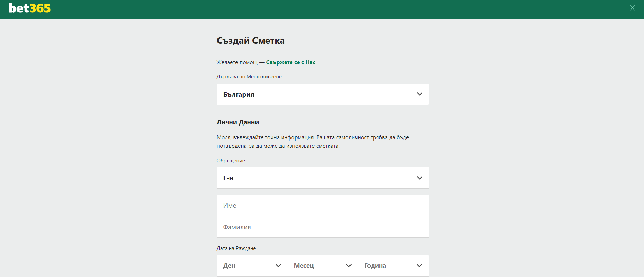Screen dimensions: 644x277
Task: Click the Обръщение label
Action: click(x=231, y=161)
